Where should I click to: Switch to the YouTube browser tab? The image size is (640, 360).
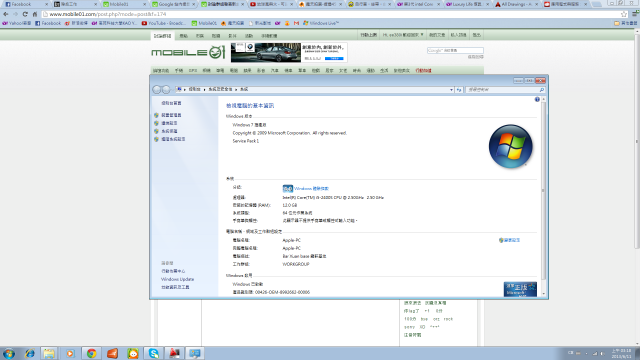point(271,4)
